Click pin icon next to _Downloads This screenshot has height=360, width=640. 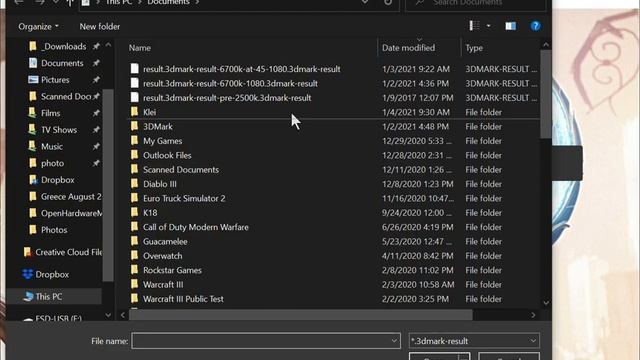click(x=96, y=47)
